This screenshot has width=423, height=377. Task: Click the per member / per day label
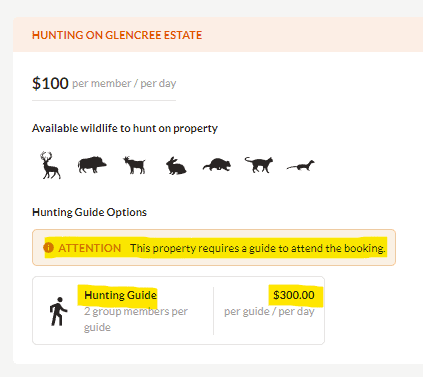124,83
